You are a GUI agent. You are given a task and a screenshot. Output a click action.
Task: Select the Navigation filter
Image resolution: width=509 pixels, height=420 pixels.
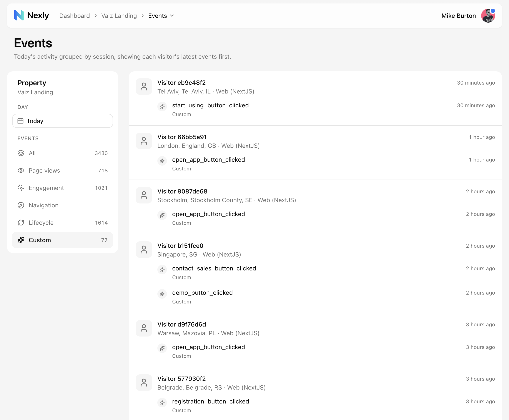click(63, 205)
